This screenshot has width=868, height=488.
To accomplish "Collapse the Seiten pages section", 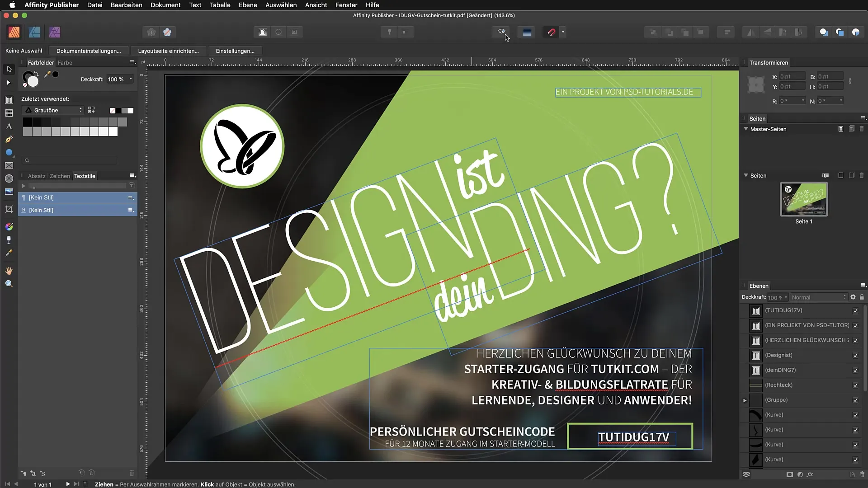I will click(x=746, y=175).
